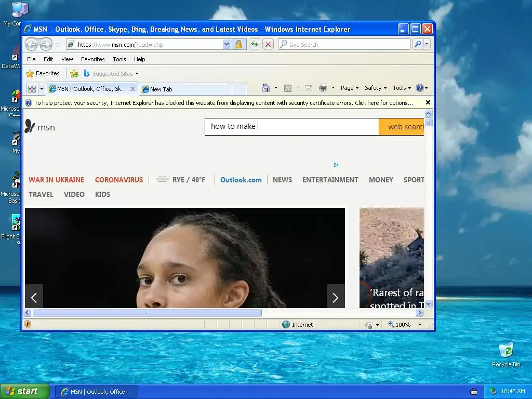Click the Help question mark icon
532x399 pixels.
(x=420, y=88)
